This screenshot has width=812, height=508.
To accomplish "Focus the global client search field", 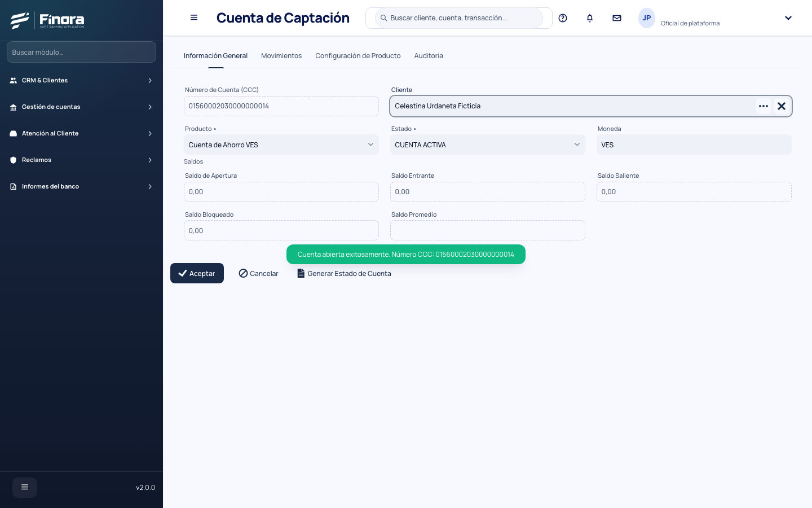I will [x=459, y=18].
